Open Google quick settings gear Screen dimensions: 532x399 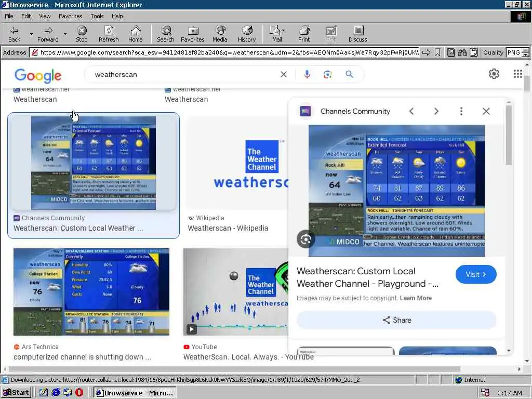pyautogui.click(x=494, y=74)
